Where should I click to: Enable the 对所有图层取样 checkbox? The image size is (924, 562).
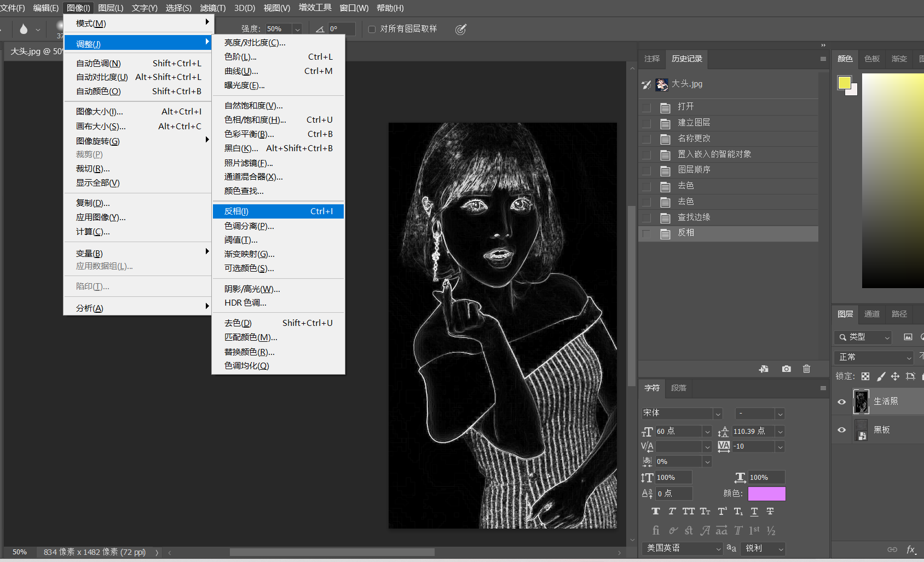pos(372,29)
